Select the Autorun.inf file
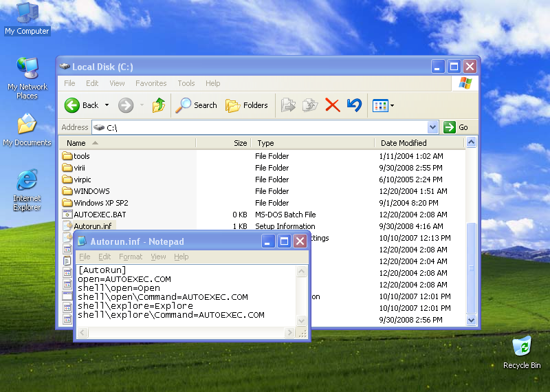 89,226
